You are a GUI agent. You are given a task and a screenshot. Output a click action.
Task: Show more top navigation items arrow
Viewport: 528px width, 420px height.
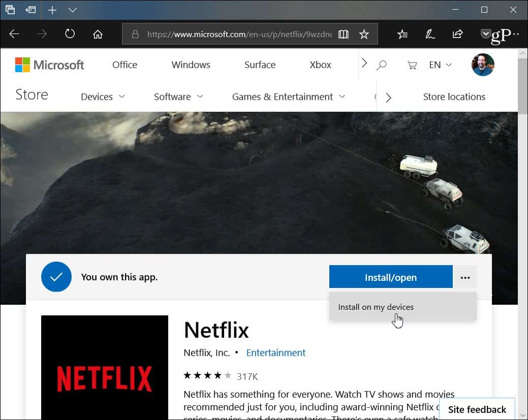[x=364, y=63]
